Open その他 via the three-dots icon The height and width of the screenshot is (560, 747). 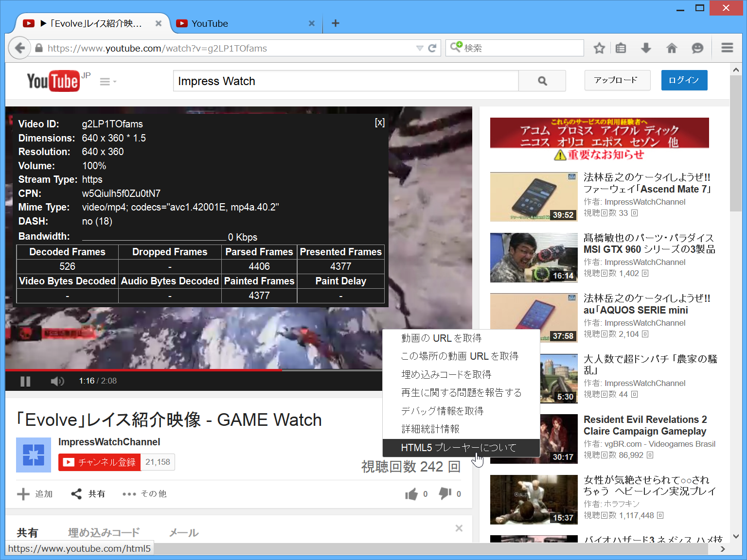pyautogui.click(x=129, y=493)
